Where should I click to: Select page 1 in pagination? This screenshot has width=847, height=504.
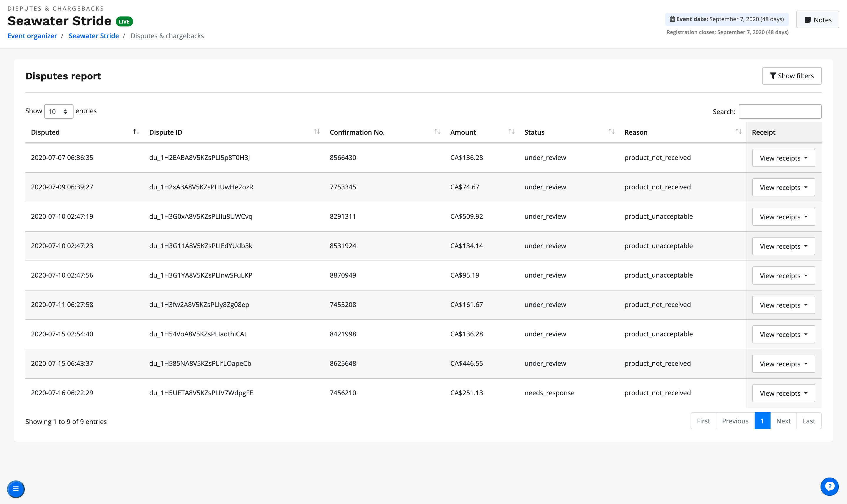click(762, 421)
